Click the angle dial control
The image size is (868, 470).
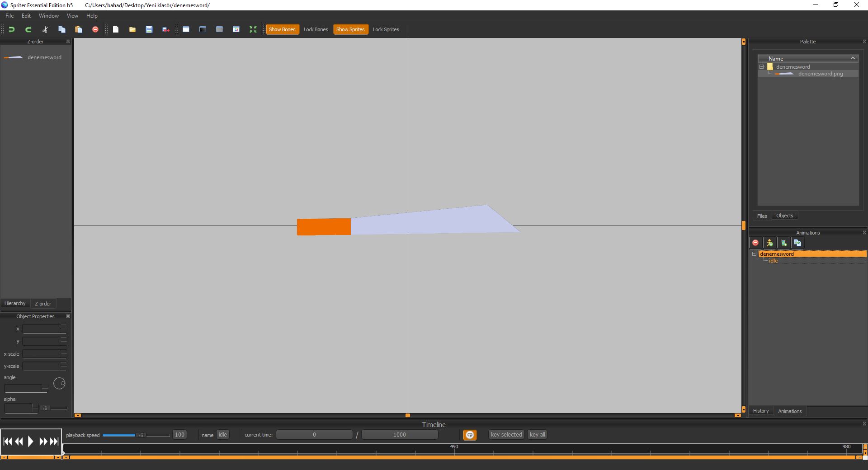(x=59, y=384)
